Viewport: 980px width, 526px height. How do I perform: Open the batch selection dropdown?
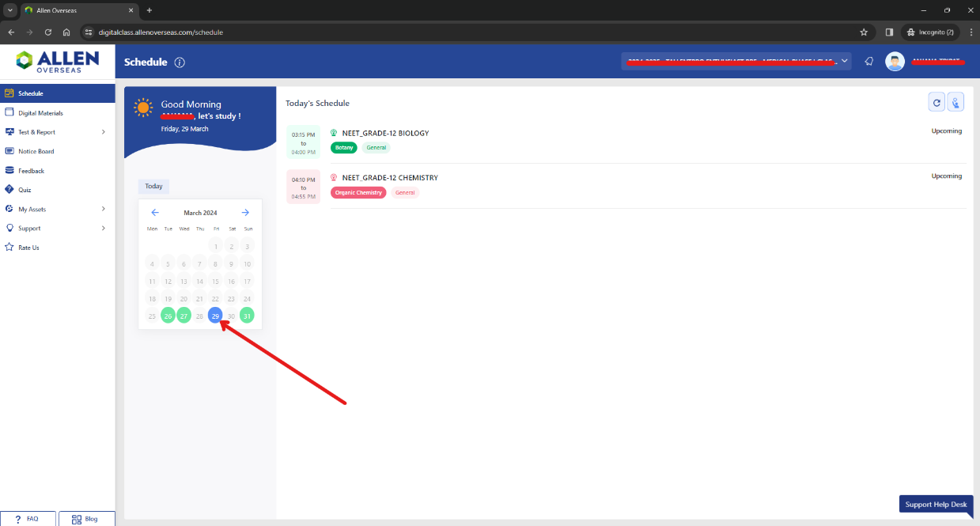pyautogui.click(x=736, y=61)
